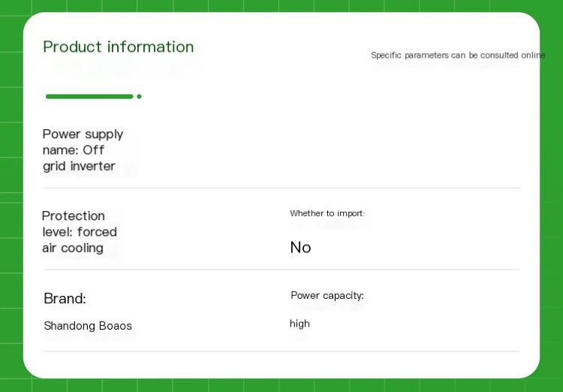563x392 pixels.
Task: Select the 'forced air cooling' value
Action: point(80,240)
